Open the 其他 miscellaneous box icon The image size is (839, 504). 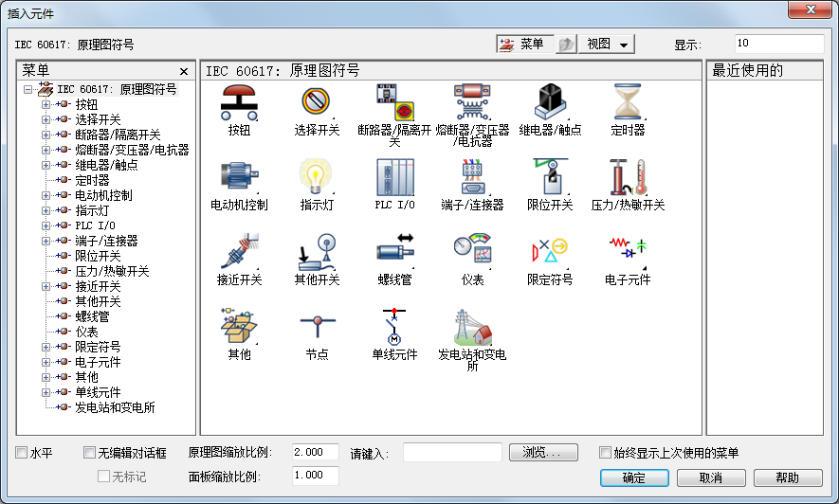[x=239, y=327]
